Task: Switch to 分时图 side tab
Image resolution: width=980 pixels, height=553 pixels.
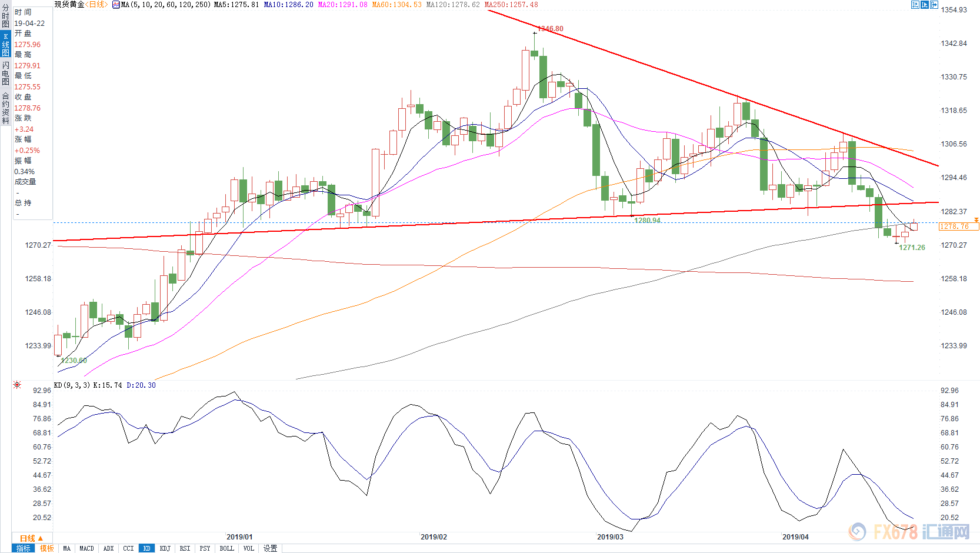Action: 5,16
